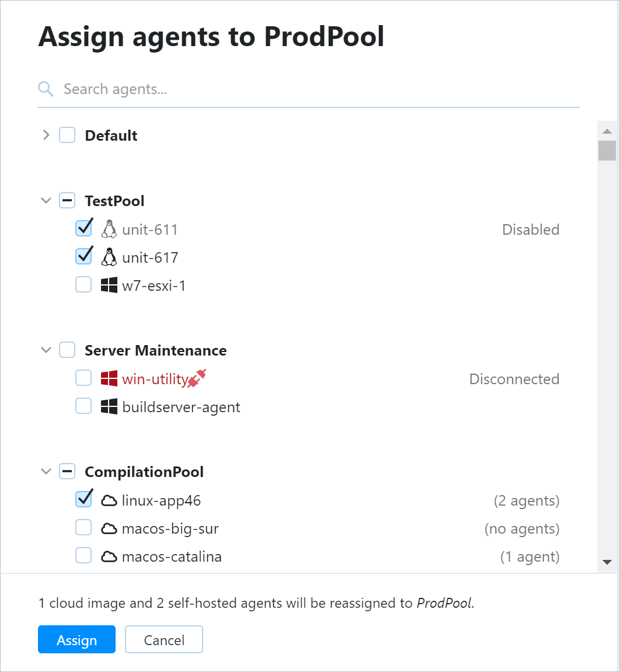Image resolution: width=620 pixels, height=672 pixels.
Task: Collapse the CompilationPool group
Action: tap(46, 471)
